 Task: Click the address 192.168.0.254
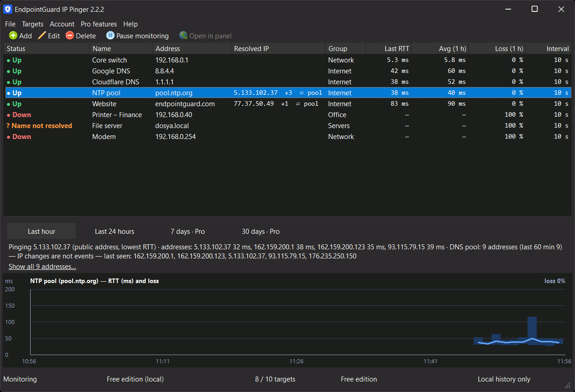pyautogui.click(x=175, y=137)
